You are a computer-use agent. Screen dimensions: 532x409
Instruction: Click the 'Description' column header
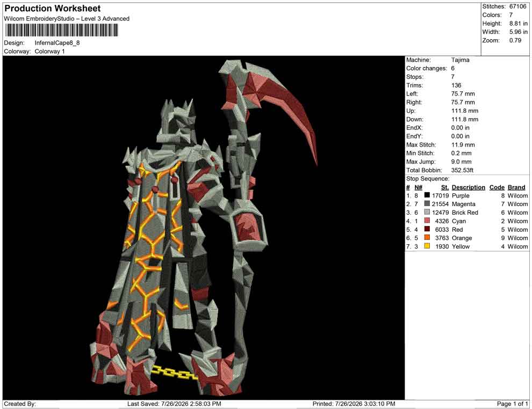click(468, 187)
